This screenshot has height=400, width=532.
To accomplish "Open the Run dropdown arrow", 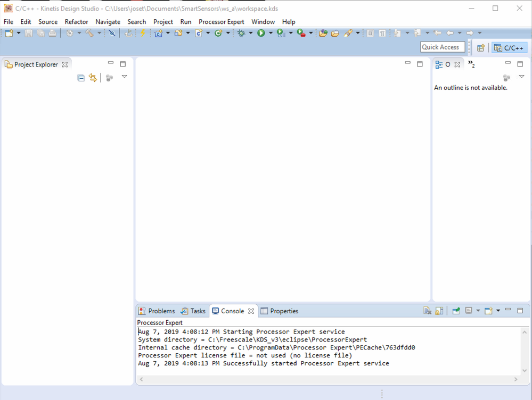I will 271,33.
